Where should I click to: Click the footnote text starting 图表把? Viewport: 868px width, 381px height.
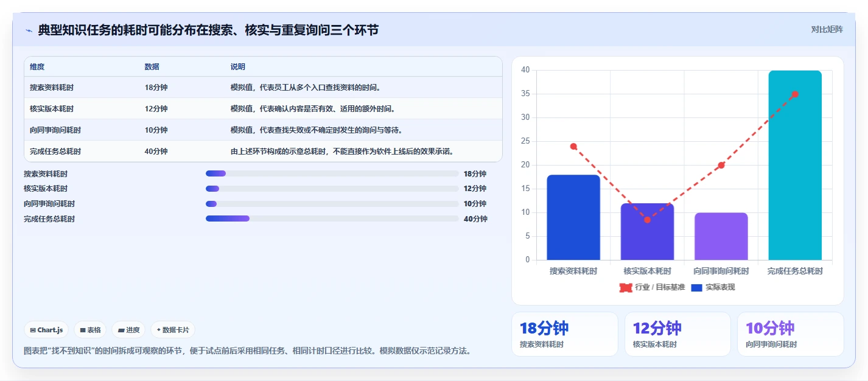247,351
